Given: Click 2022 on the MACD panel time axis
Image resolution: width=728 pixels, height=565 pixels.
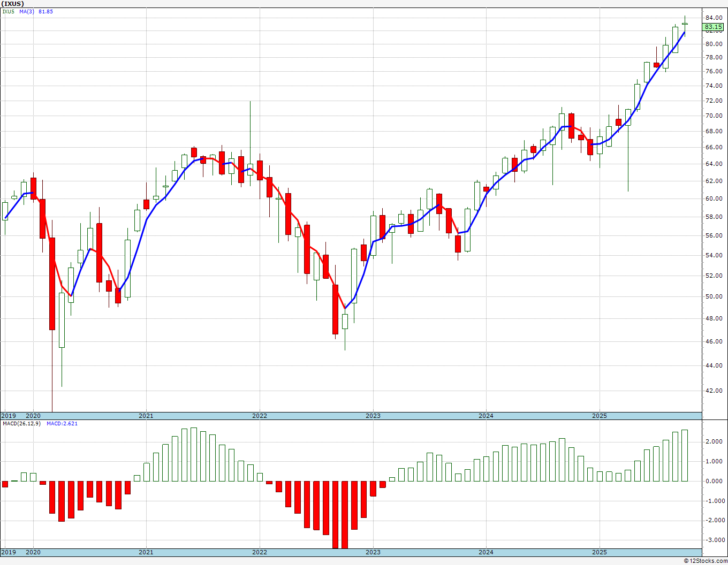Looking at the screenshot, I should coord(260,552).
